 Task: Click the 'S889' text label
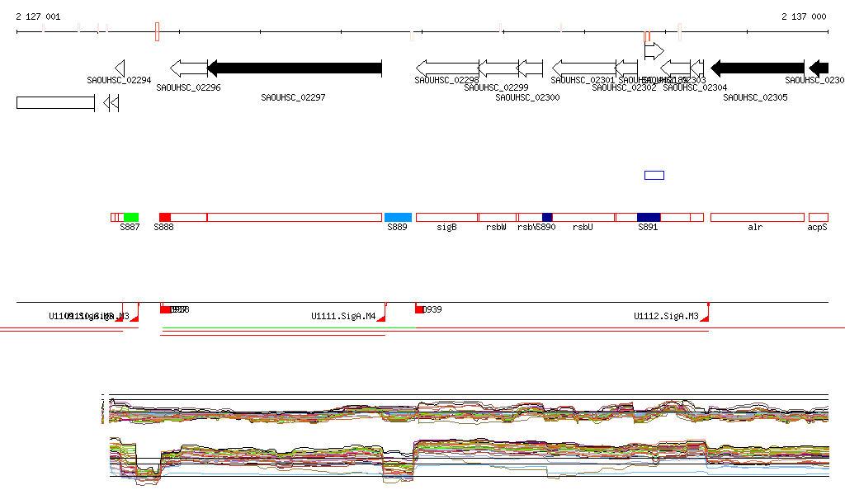pos(397,227)
